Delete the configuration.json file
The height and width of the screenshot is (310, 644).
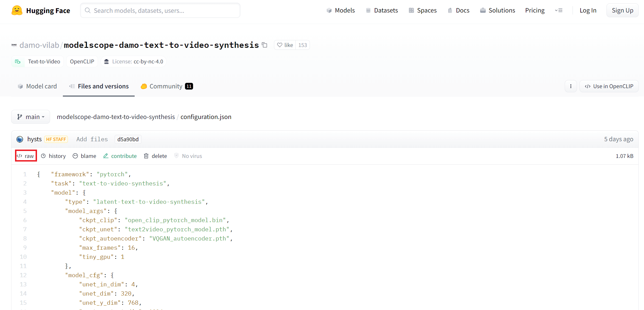[x=155, y=156]
